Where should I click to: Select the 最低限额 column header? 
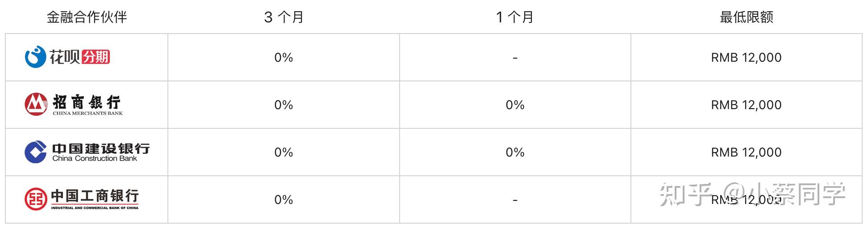(746, 17)
